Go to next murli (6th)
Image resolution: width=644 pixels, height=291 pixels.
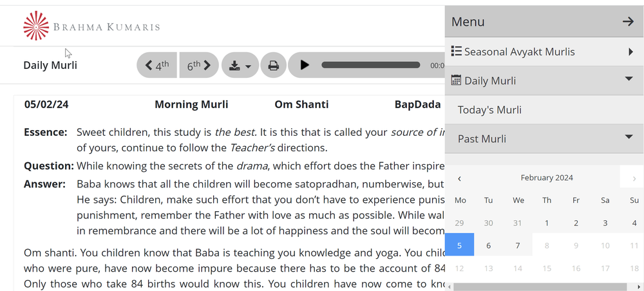[198, 65]
